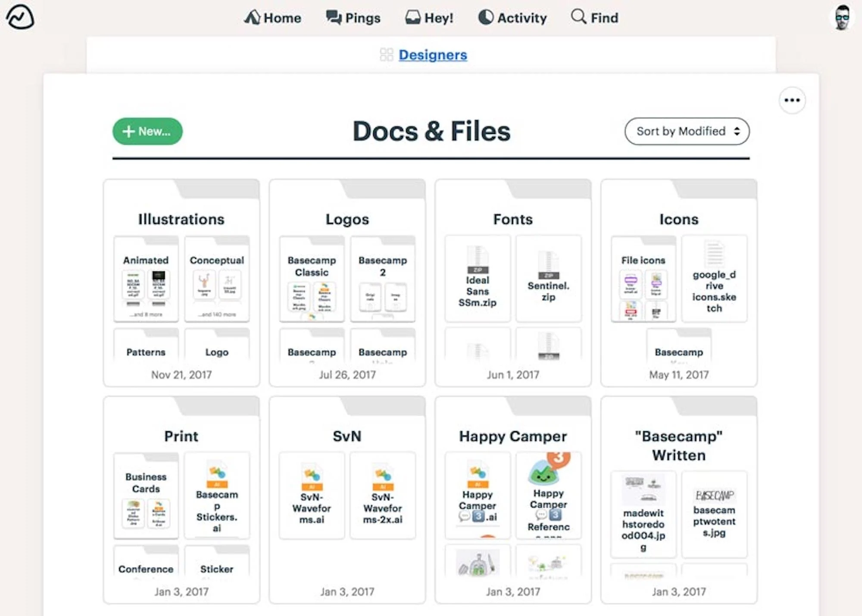Expand the Logos folder card

348,218
